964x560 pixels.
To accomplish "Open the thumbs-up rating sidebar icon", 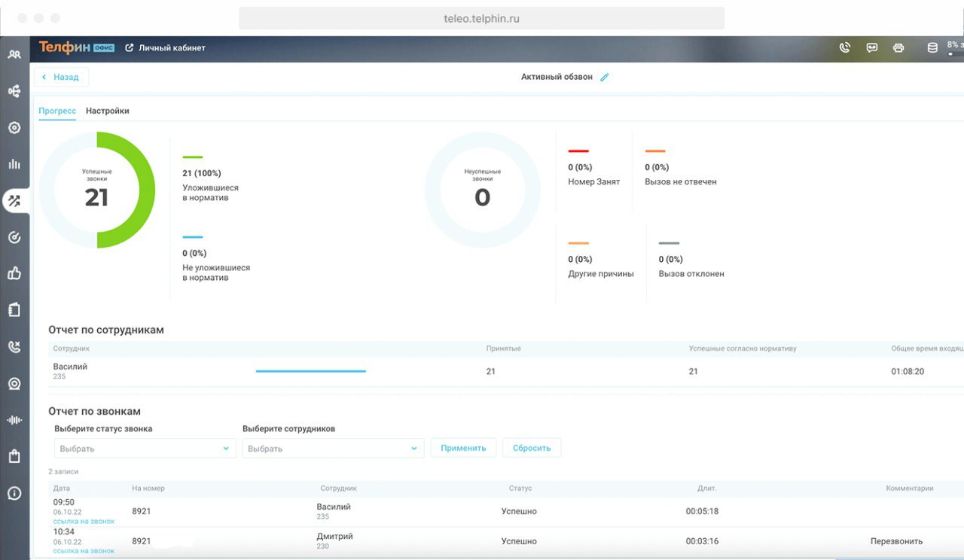I will pyautogui.click(x=14, y=274).
